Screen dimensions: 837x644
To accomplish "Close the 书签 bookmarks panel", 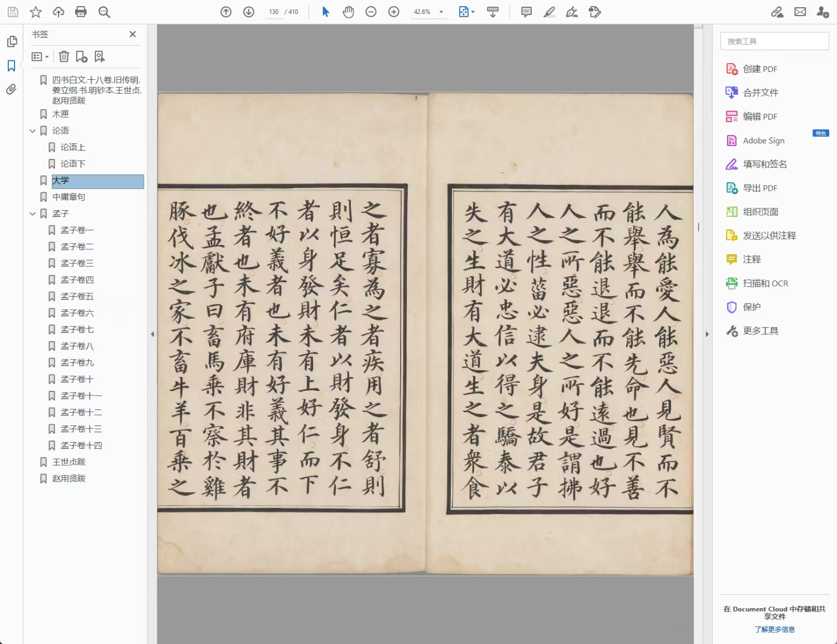I will pyautogui.click(x=133, y=34).
